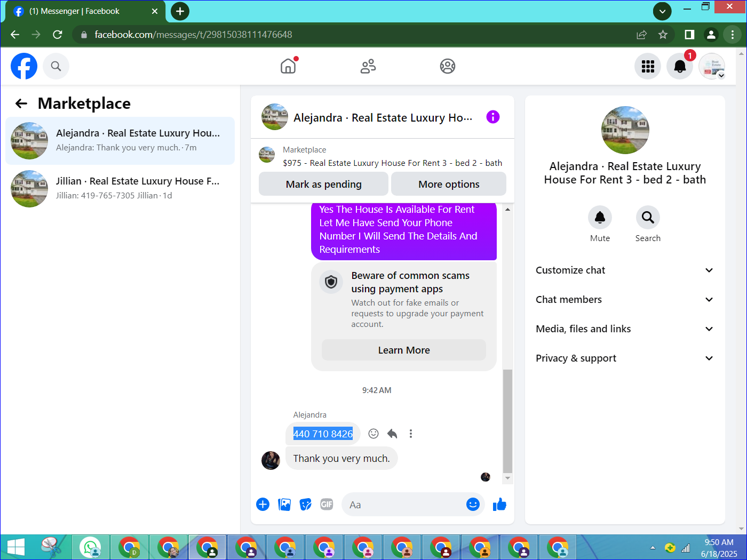Open the Facebook search icon
The width and height of the screenshot is (747, 560).
56,66
